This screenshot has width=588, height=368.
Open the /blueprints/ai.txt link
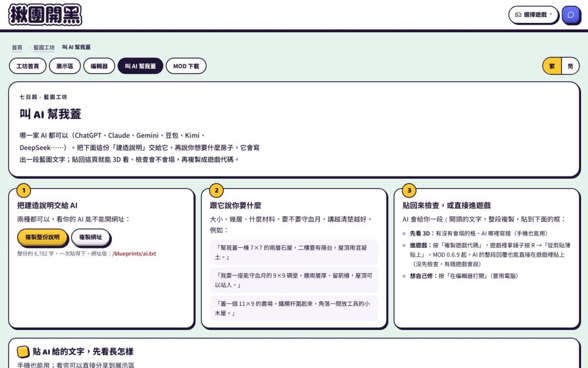pos(134,254)
